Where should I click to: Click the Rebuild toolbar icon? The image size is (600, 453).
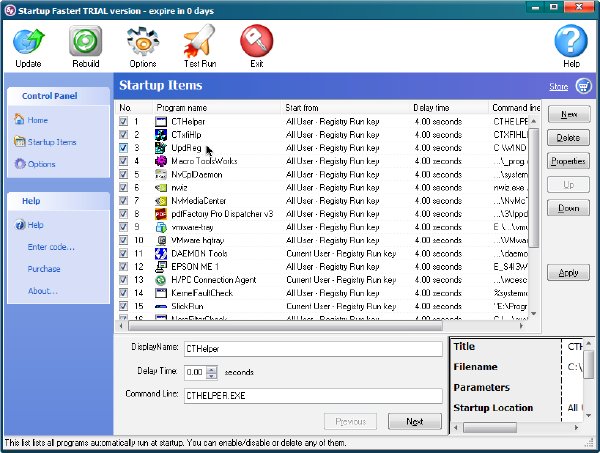[86, 41]
